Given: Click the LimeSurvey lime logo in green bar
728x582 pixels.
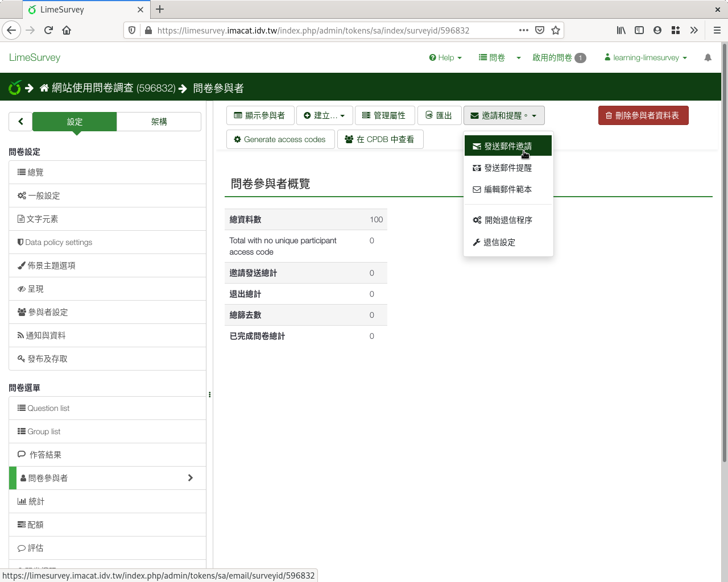Looking at the screenshot, I should pyautogui.click(x=15, y=88).
